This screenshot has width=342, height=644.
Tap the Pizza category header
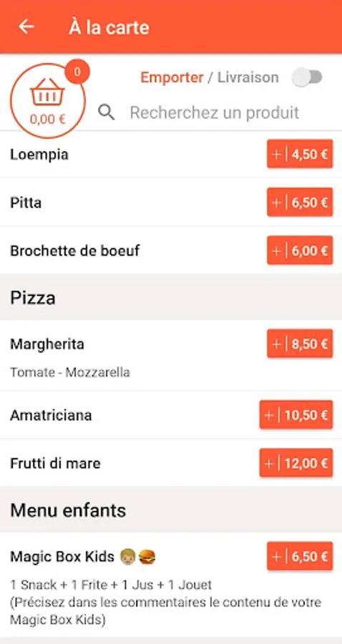[171, 298]
